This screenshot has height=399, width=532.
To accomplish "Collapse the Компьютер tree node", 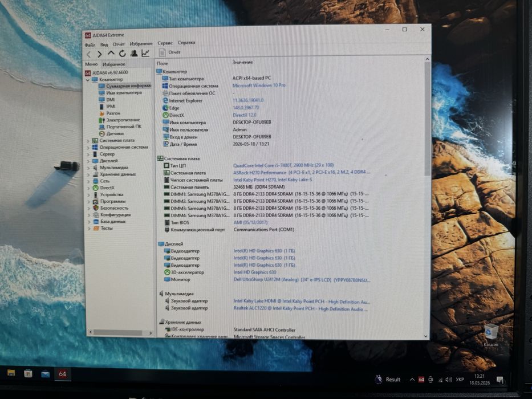I will 88,80.
